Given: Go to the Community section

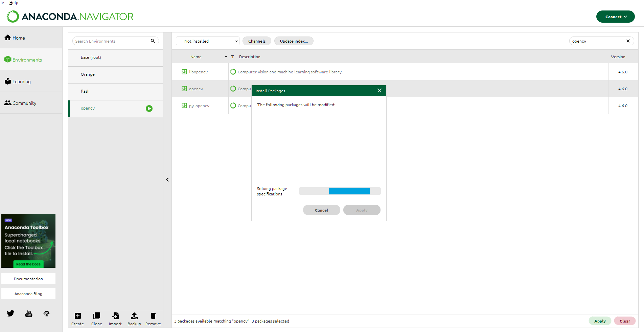Looking at the screenshot, I should 31,103.
